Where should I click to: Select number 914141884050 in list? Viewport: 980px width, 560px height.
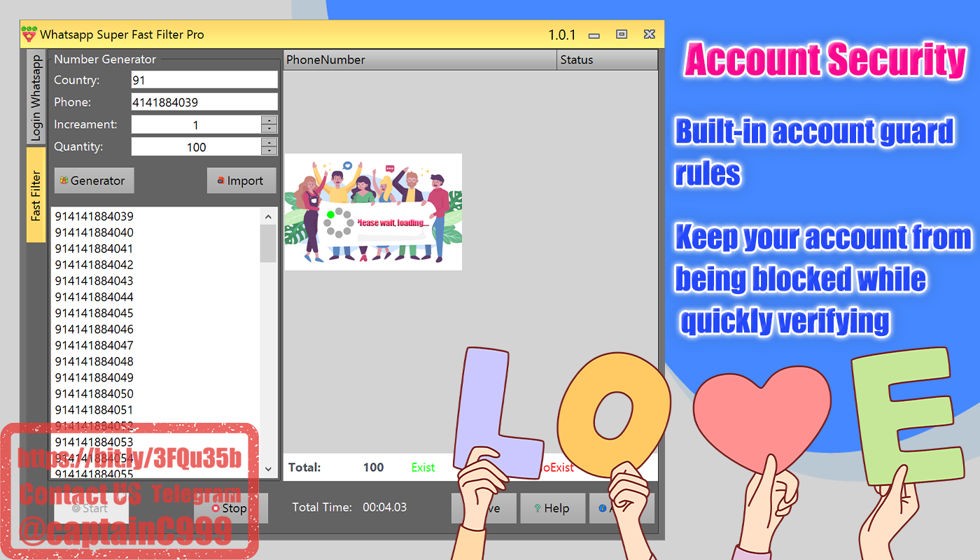click(x=94, y=393)
